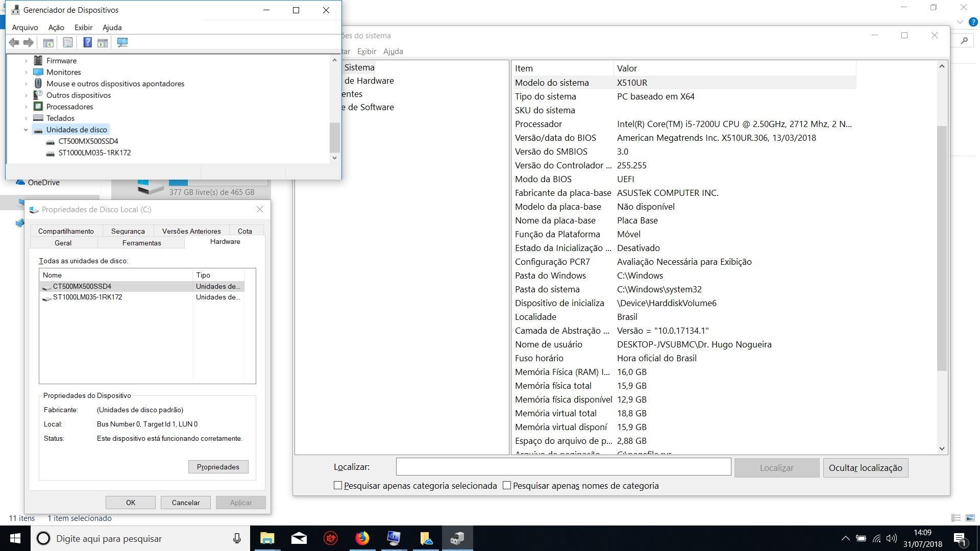The width and height of the screenshot is (980, 551).
Task: Click the Propriedades button in disk dialog
Action: point(218,467)
